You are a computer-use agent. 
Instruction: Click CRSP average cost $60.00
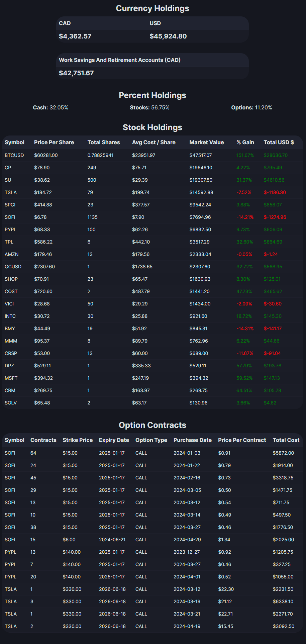[x=140, y=354]
